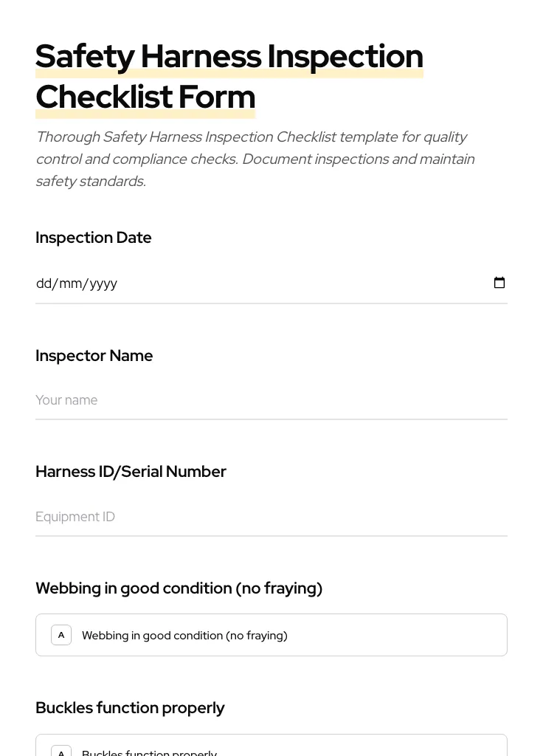Screen dimensions: 543x756
Task: Select 'Webbing in good condition (no fraying)' option
Action: coord(271,635)
